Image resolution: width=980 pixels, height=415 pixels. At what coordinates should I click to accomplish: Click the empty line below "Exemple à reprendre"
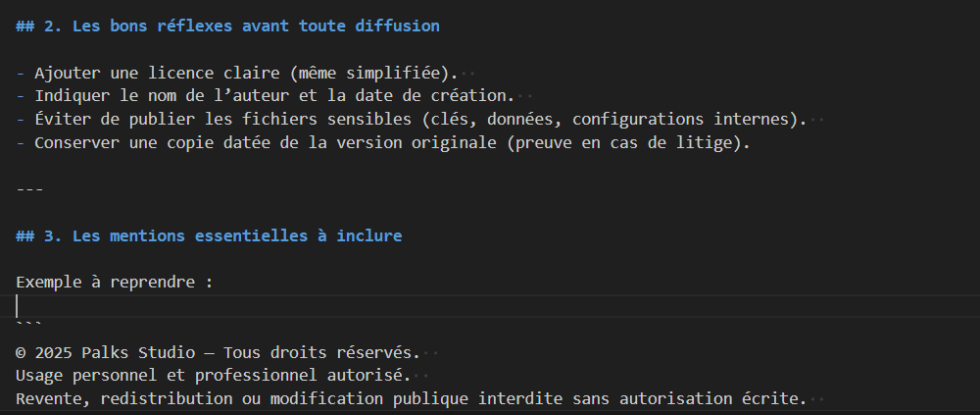tap(294, 306)
